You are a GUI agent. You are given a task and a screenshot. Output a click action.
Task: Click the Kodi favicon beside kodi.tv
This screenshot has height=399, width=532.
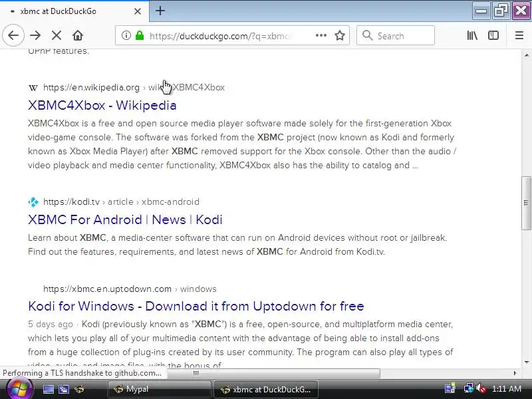click(x=33, y=202)
